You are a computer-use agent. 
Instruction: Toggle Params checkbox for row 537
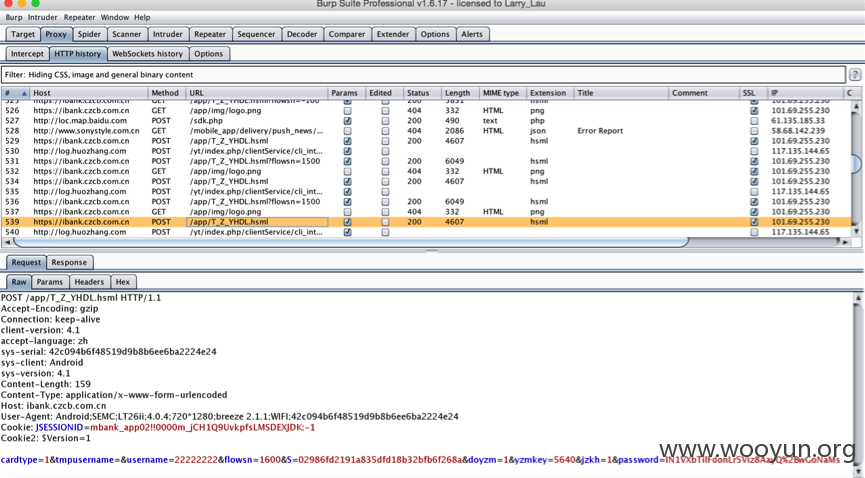pos(347,212)
